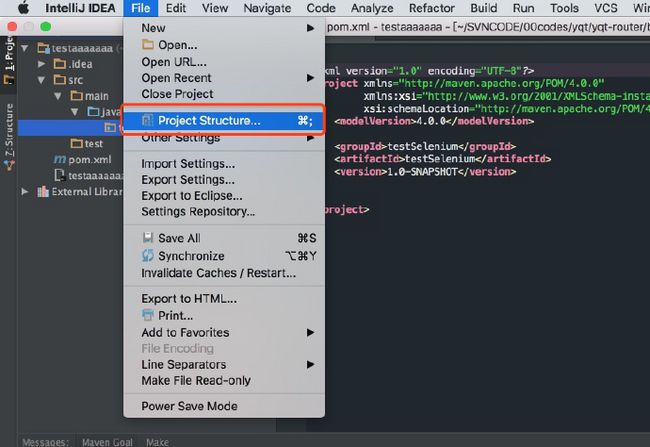Select the test folder icon
The image size is (650, 447).
pos(77,143)
